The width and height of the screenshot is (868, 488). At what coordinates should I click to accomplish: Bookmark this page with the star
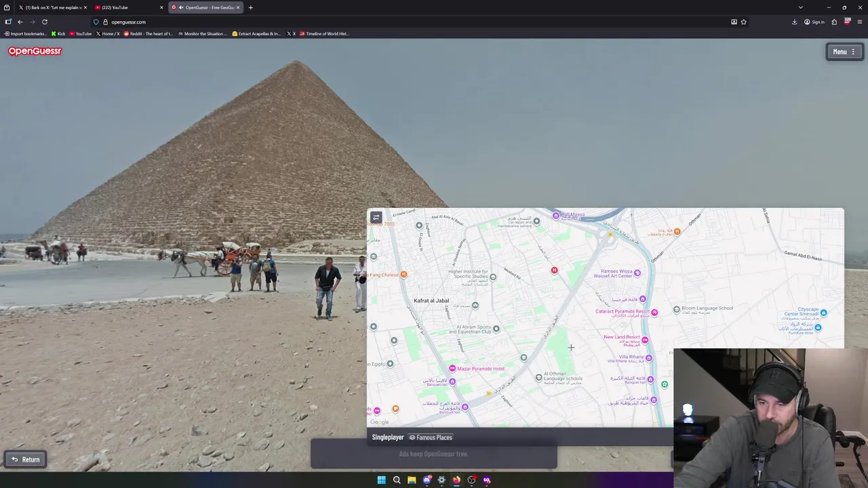(743, 22)
